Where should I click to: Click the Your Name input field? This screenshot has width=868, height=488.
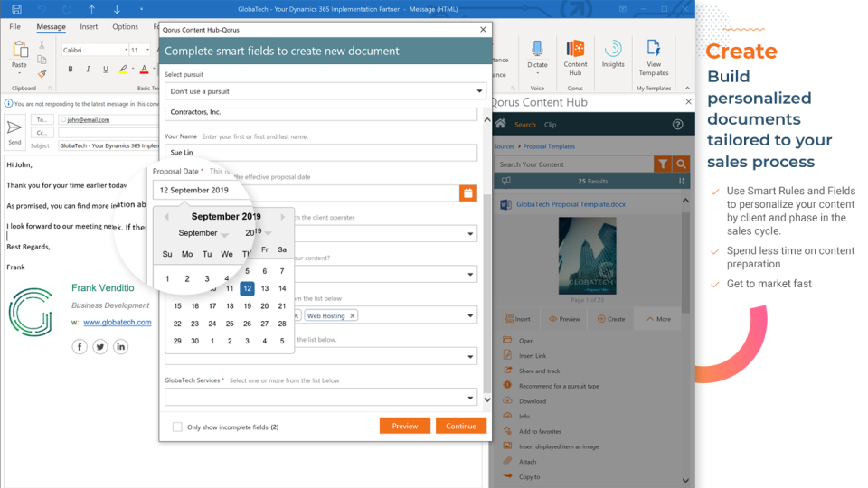tap(320, 152)
